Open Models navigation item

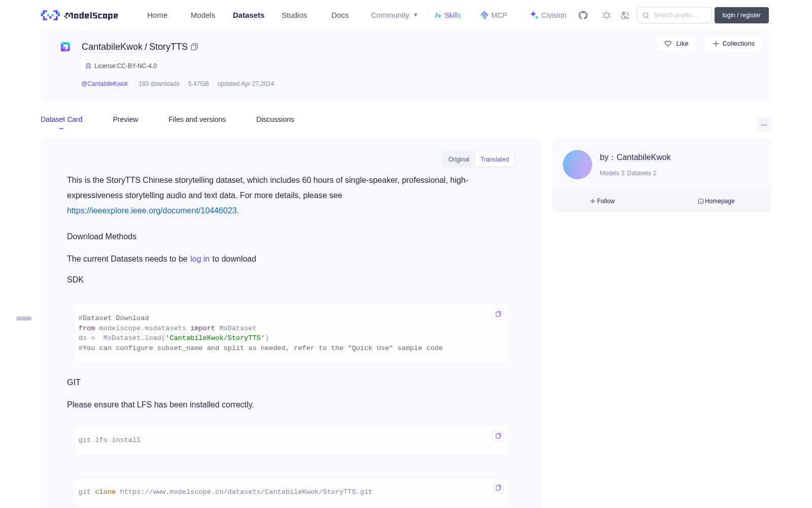203,15
